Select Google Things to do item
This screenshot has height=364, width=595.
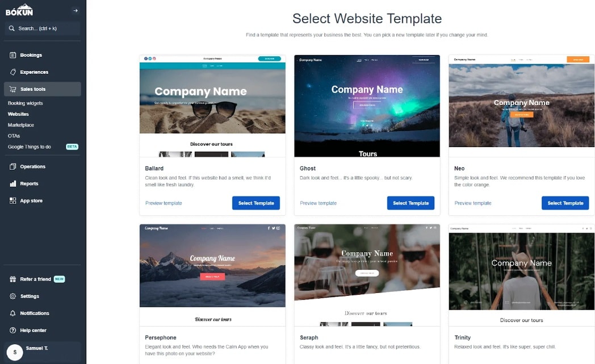tap(29, 147)
